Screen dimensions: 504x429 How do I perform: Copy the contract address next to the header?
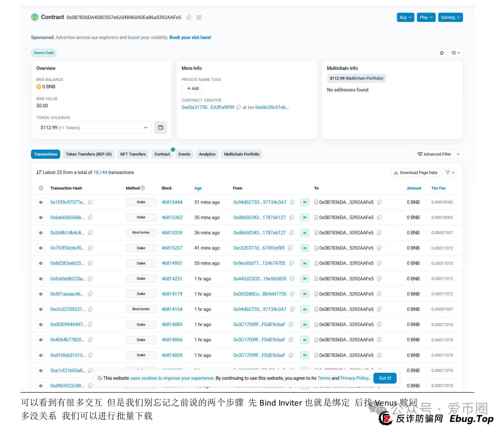click(x=189, y=17)
